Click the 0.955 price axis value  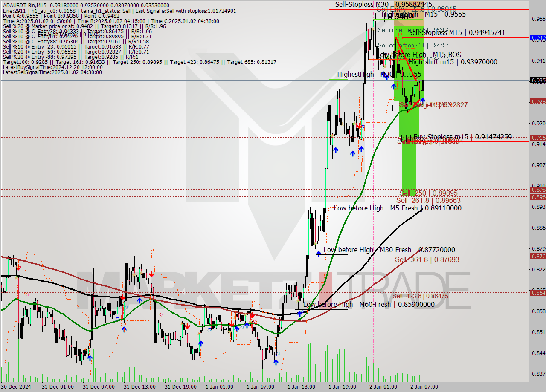[x=538, y=19]
